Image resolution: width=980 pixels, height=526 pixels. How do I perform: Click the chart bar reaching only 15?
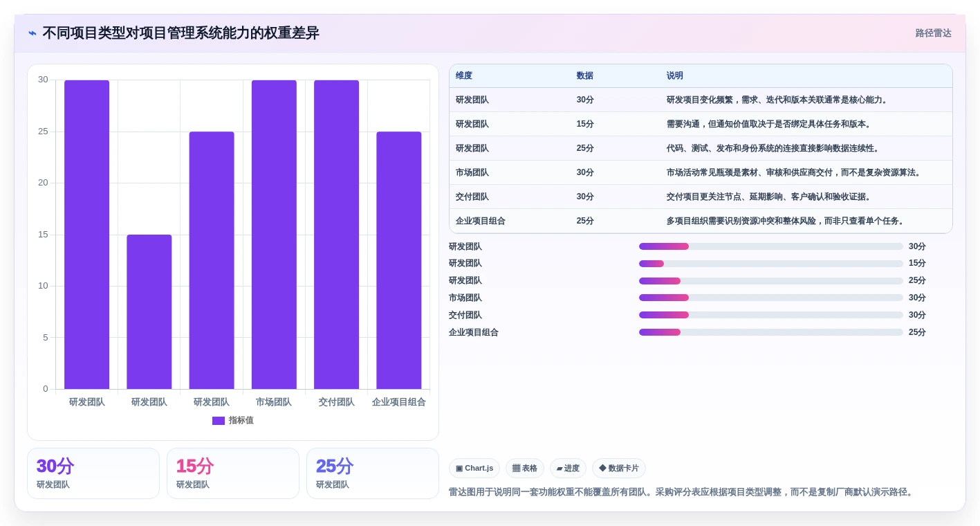149,311
